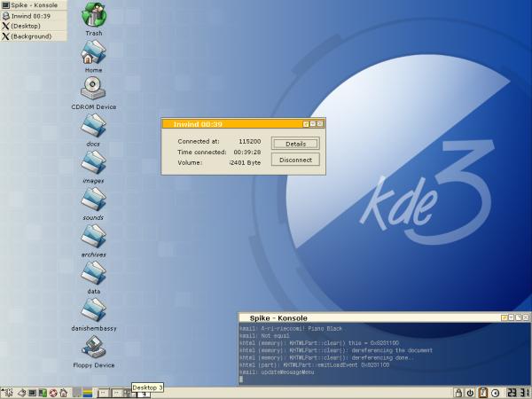Select (Desktop) entry in the window list
532x399 pixels.
(x=34, y=26)
